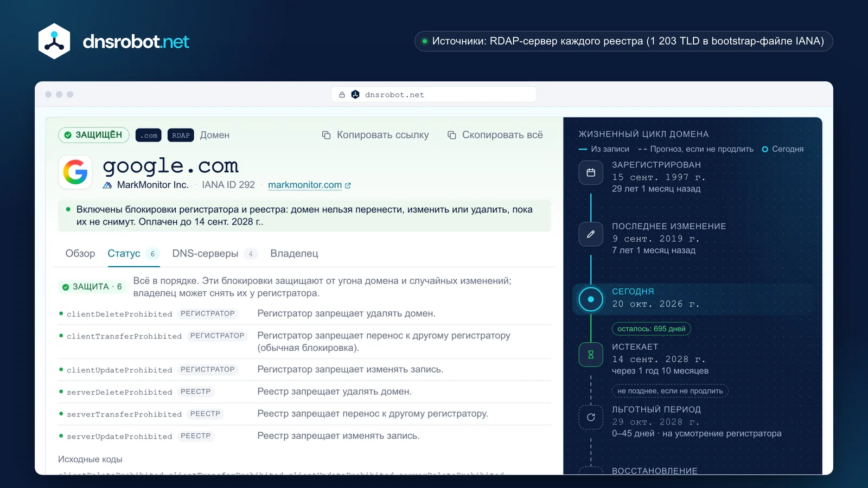Click the green check in ЗАЩИЩЁН badge

[68, 135]
